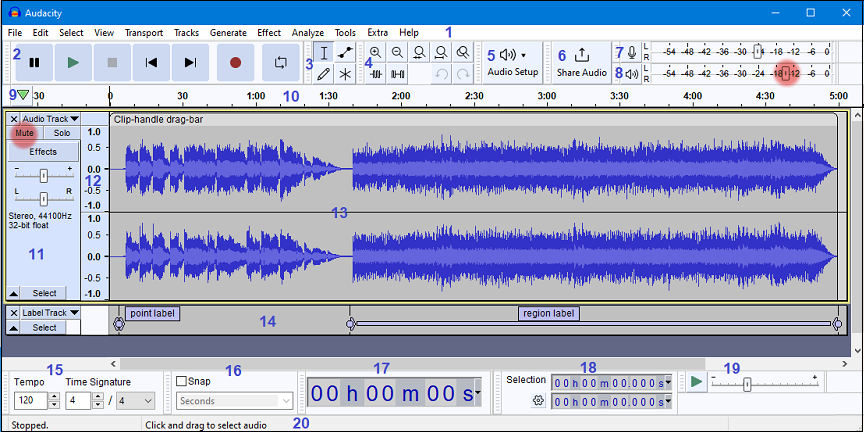Click the region label text box
864x432 pixels.
pos(549,314)
